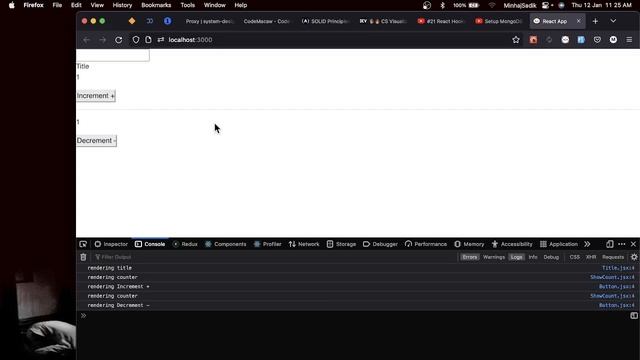640x360 pixels.
Task: Clear the console output trash icon
Action: [83, 257]
